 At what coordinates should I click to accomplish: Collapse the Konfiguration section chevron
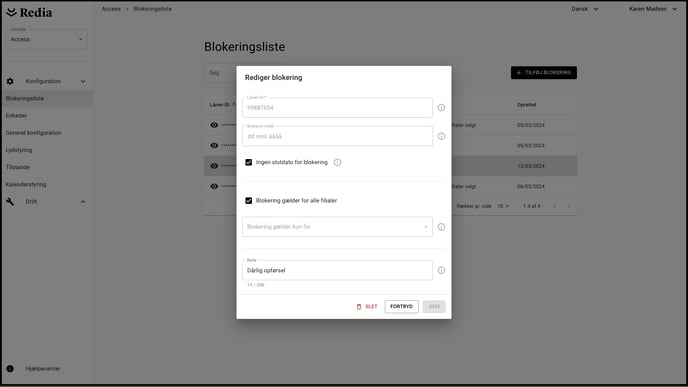tap(83, 81)
